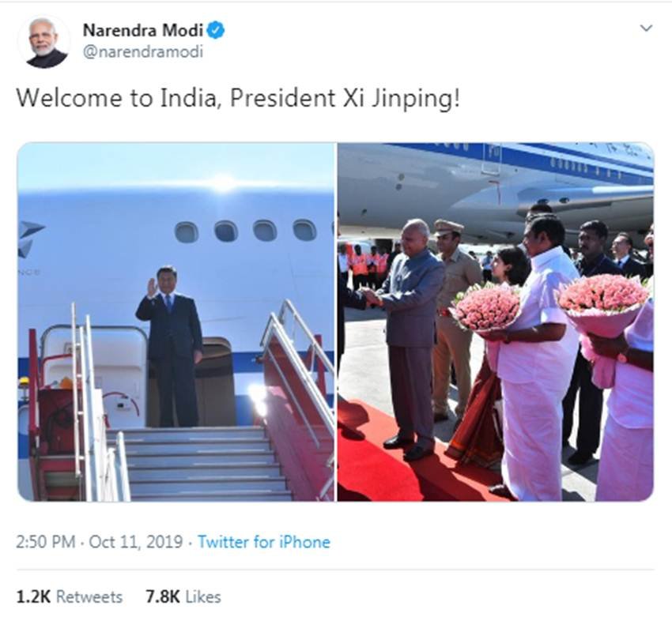View the 1.2K Retweets list
The height and width of the screenshot is (617, 672).
pyautogui.click(x=69, y=597)
